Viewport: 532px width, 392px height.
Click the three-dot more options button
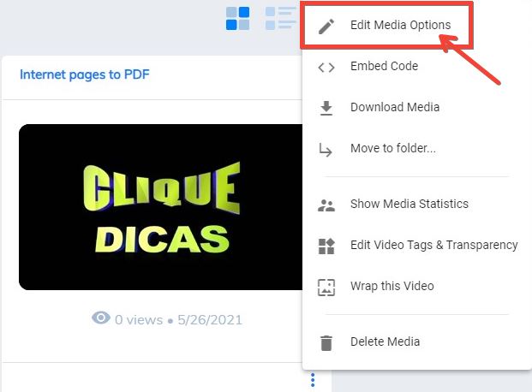(x=313, y=380)
